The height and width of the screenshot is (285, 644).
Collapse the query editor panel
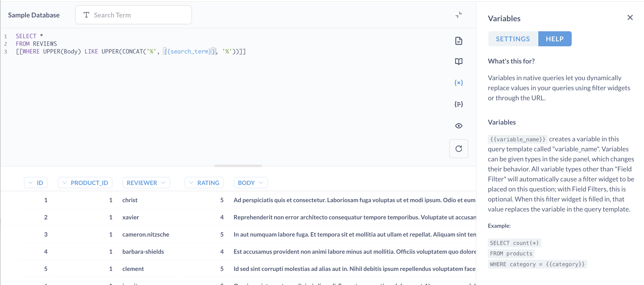[459, 15]
